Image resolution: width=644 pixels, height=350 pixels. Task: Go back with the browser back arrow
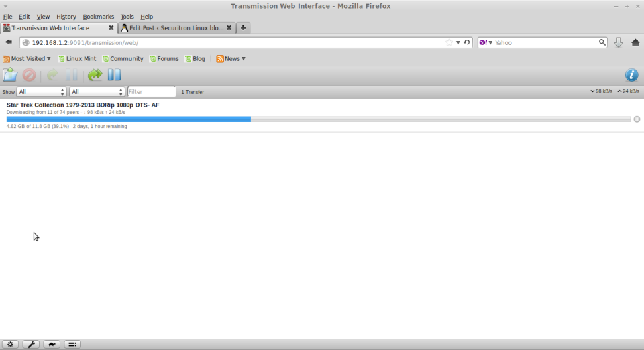9,42
